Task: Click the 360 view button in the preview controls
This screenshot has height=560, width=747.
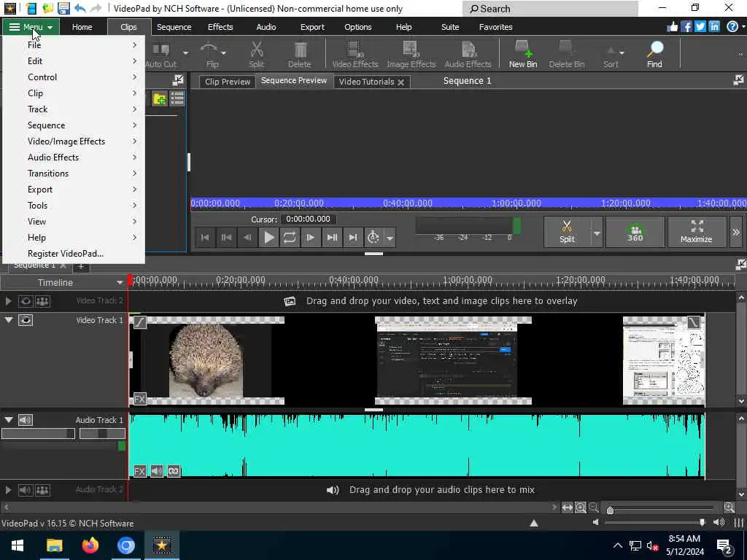Action: [635, 233]
